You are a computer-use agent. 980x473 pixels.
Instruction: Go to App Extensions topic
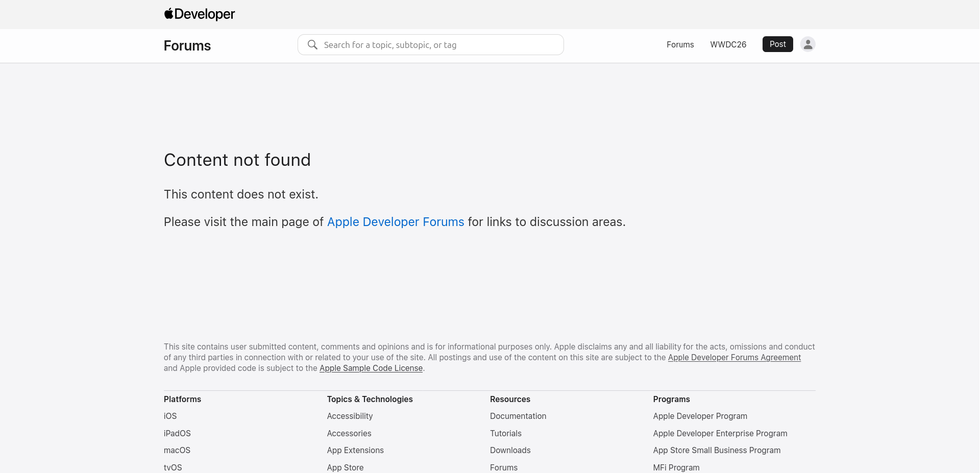tap(355, 451)
